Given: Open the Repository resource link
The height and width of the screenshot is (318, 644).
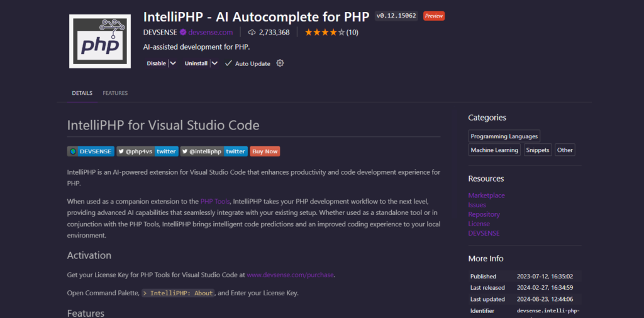Looking at the screenshot, I should tap(484, 214).
